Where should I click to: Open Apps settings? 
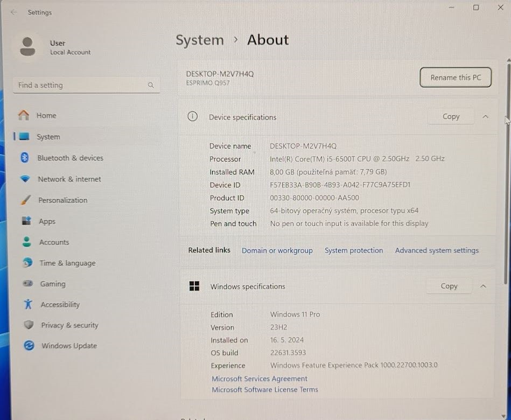[x=47, y=221]
